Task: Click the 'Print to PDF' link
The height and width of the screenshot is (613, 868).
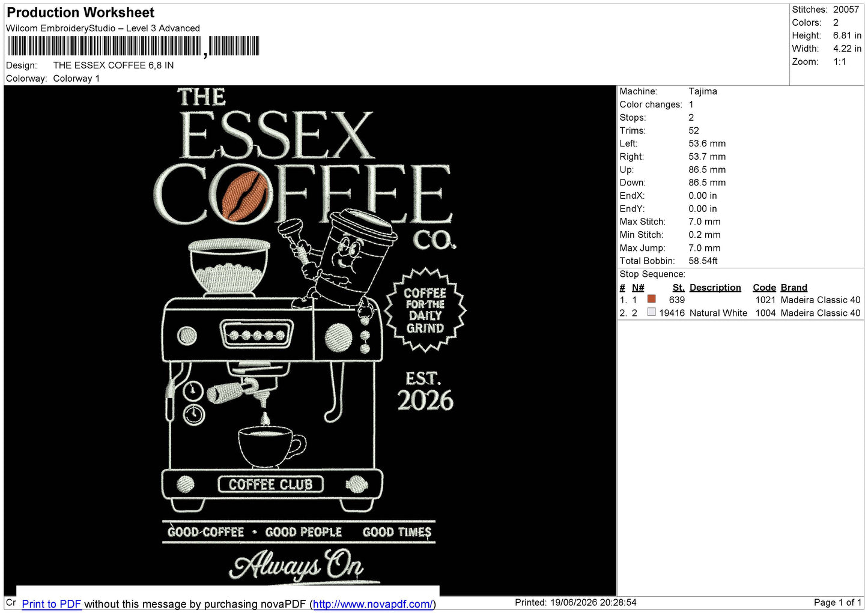Action: click(x=51, y=604)
